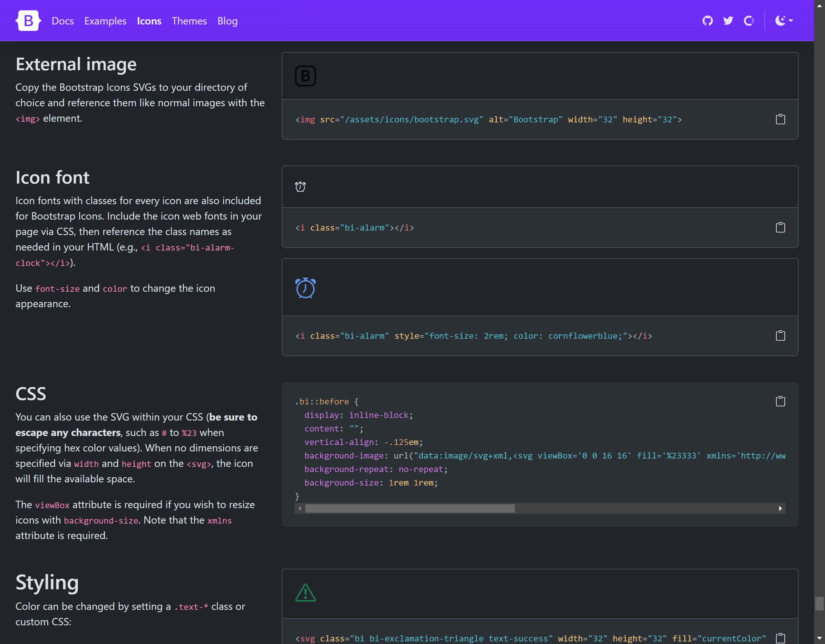Go to the Docs nav item
The width and height of the screenshot is (825, 644).
click(x=63, y=21)
